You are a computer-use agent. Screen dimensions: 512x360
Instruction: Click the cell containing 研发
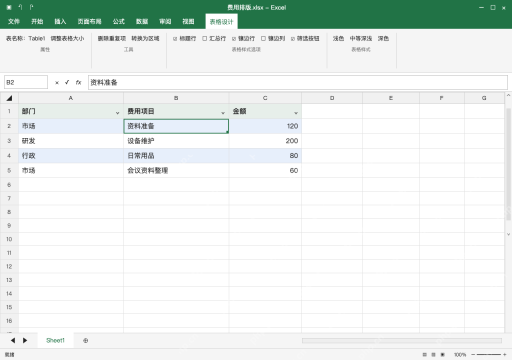[71, 141]
